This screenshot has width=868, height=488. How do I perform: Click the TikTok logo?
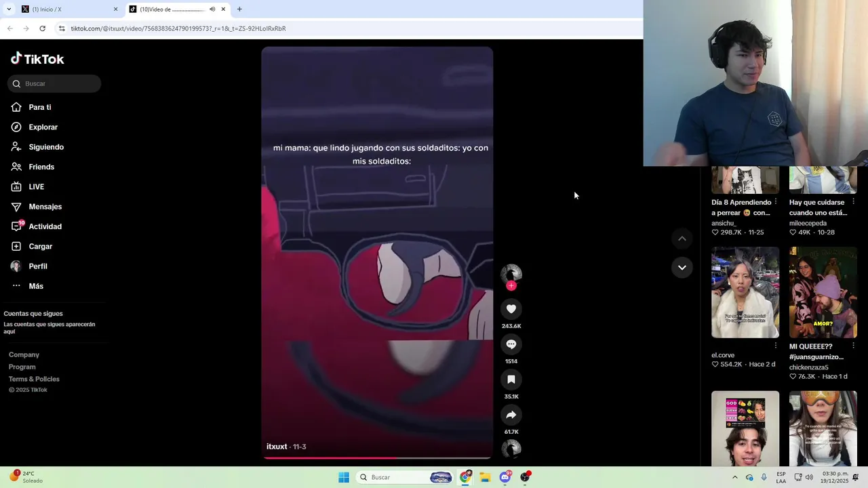[37, 59]
